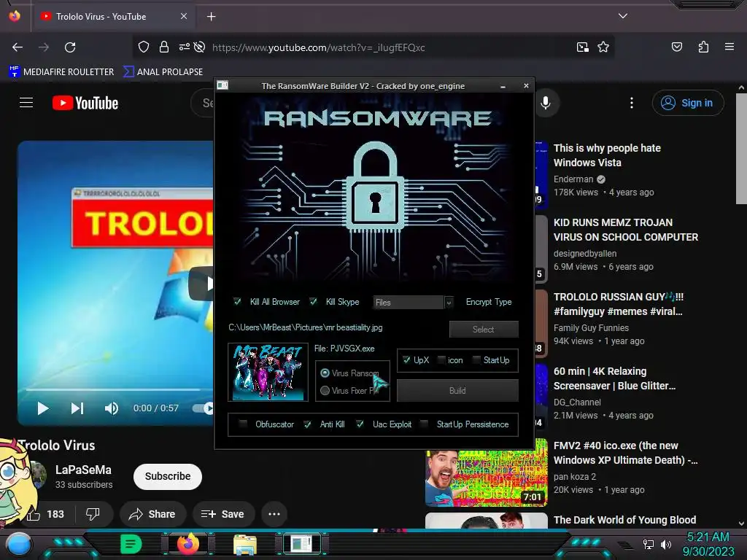Open a new browser tab with plus
Screen dimensions: 747x560
(x=211, y=17)
